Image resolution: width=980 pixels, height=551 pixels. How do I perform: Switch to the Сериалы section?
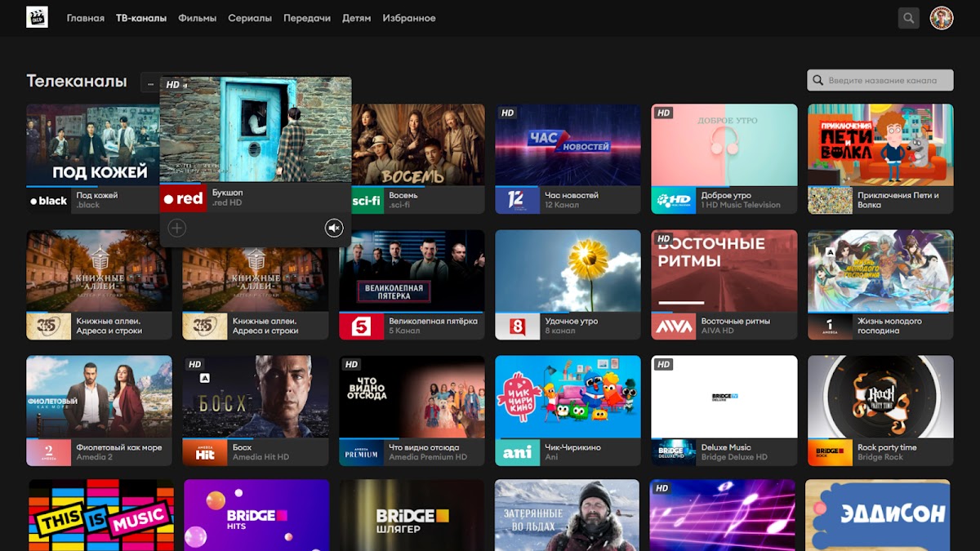click(250, 18)
